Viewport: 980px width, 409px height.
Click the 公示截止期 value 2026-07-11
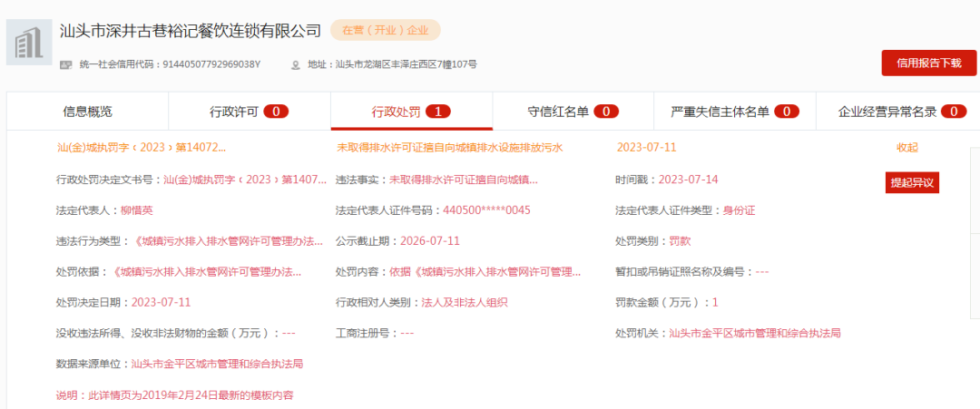[x=430, y=241]
